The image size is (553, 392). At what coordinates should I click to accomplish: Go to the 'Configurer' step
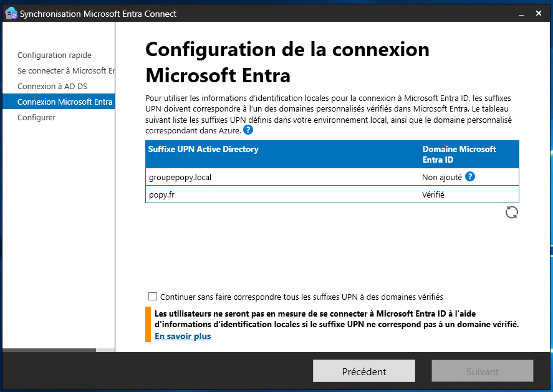(36, 117)
